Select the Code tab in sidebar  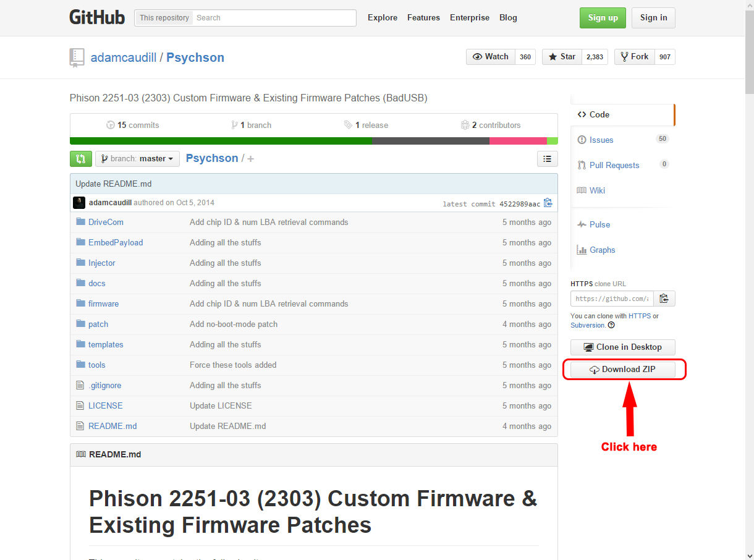point(623,114)
